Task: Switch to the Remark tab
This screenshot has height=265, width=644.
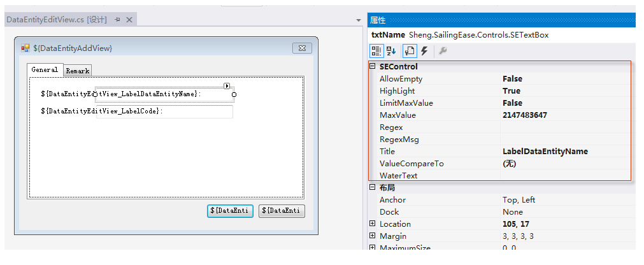Action: (78, 71)
